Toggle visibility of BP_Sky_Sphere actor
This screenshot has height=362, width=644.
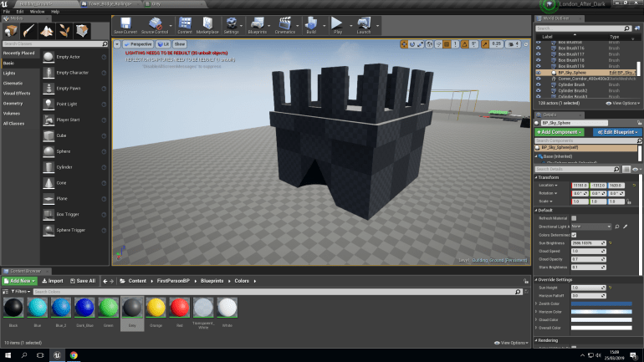click(539, 73)
